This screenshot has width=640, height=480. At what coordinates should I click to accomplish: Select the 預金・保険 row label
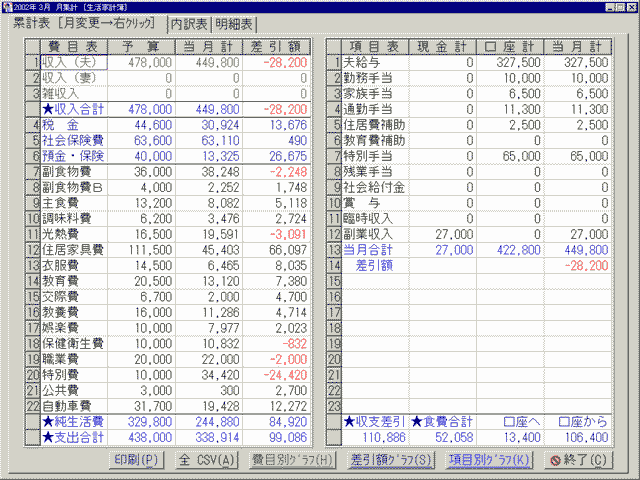tap(74, 156)
